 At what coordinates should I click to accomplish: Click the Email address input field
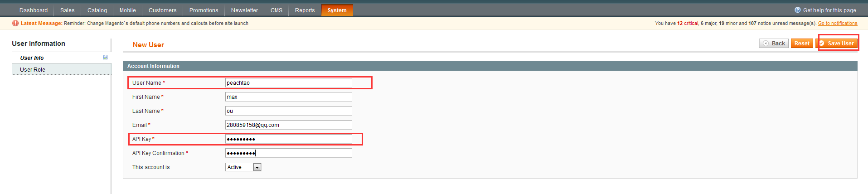(288, 125)
